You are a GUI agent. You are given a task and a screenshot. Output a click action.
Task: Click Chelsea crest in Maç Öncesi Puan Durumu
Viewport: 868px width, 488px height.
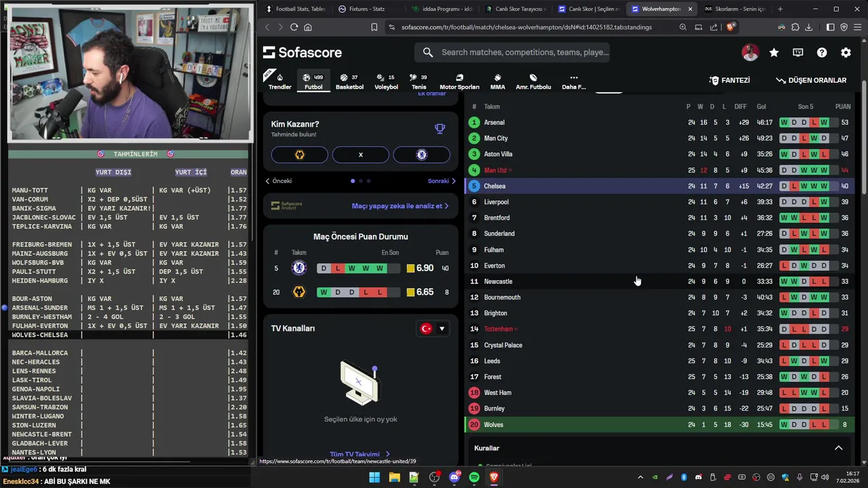[298, 268]
